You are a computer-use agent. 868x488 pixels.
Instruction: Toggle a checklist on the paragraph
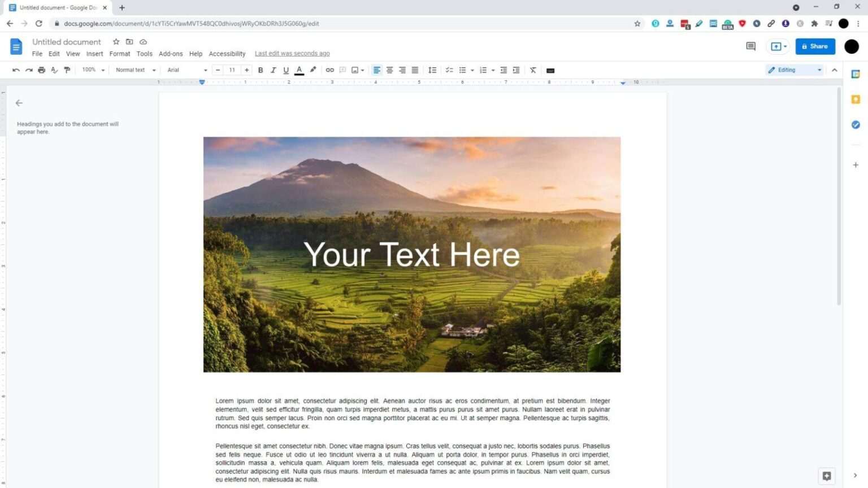pyautogui.click(x=449, y=69)
